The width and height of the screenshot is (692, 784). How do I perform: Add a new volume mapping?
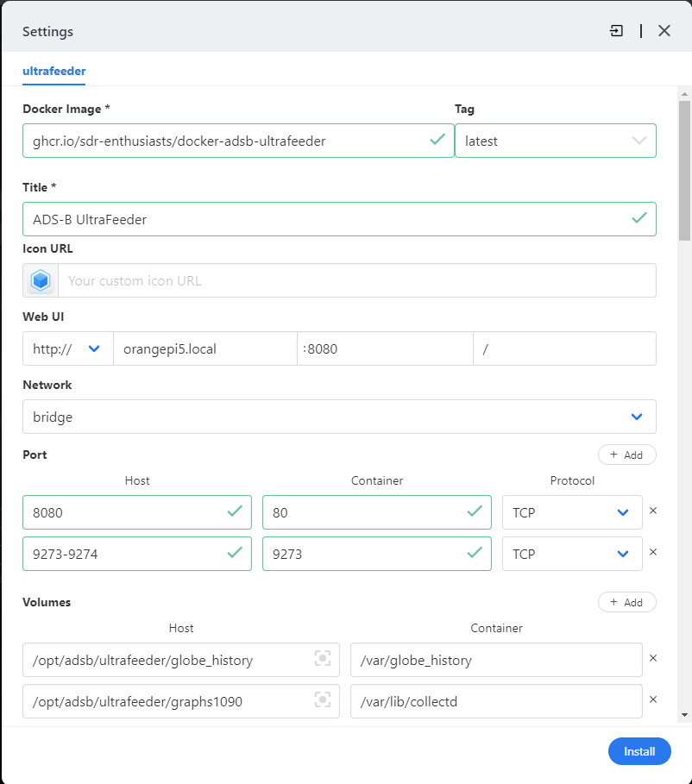pyautogui.click(x=627, y=602)
